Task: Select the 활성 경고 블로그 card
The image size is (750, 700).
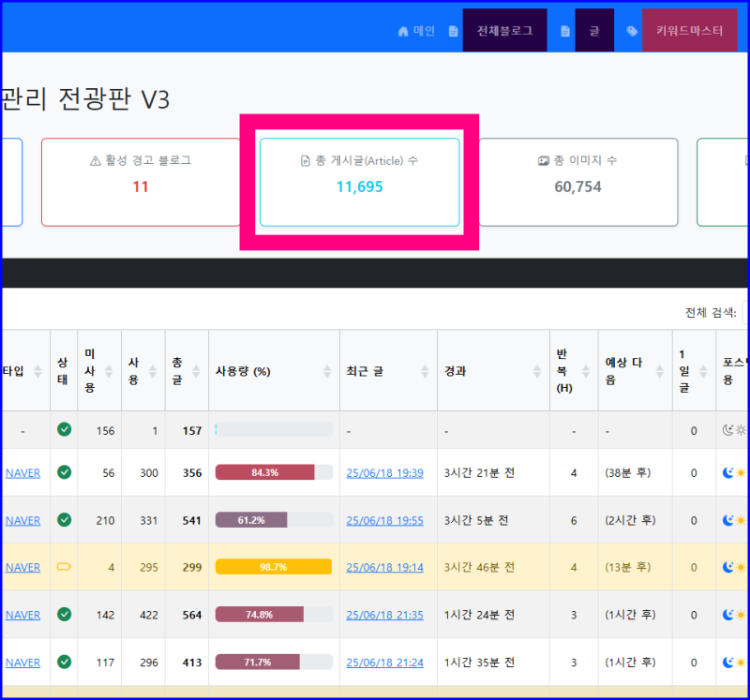Action: 141,182
